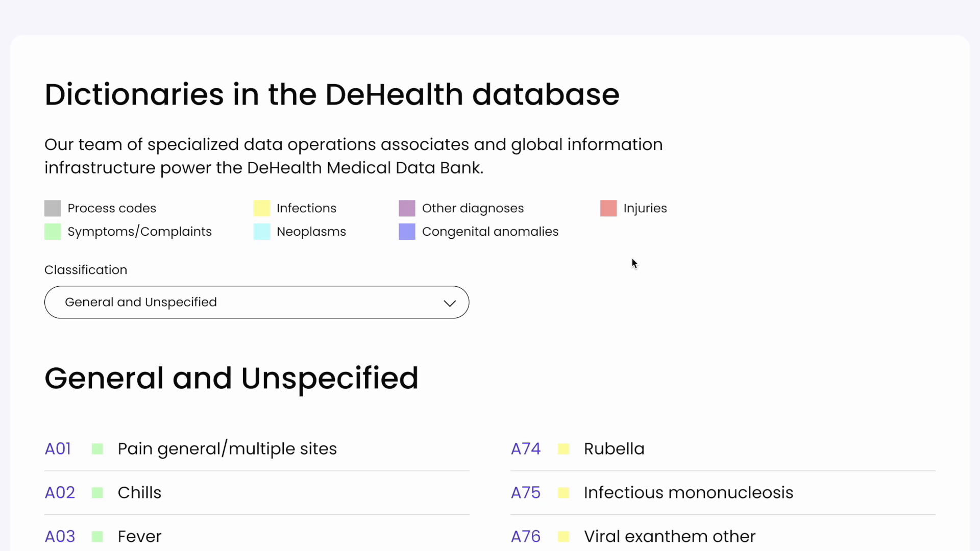Click the General and Unspecified section heading
980x551 pixels.
[231, 379]
